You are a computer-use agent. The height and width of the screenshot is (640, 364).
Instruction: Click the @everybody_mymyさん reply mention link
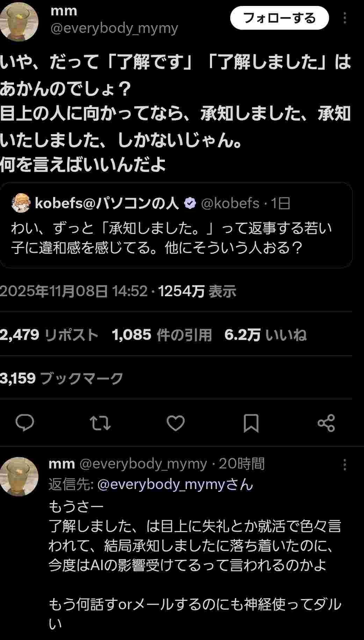175,484
